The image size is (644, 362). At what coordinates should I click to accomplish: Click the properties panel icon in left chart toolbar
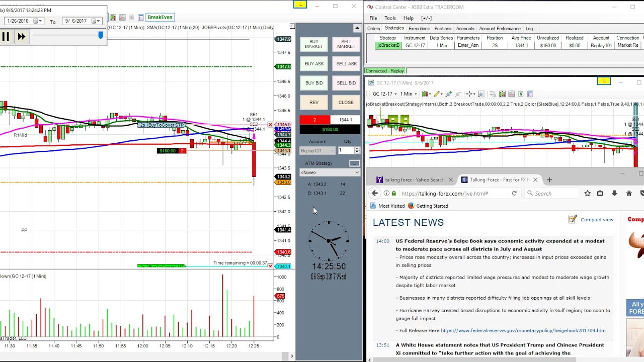pos(140,17)
